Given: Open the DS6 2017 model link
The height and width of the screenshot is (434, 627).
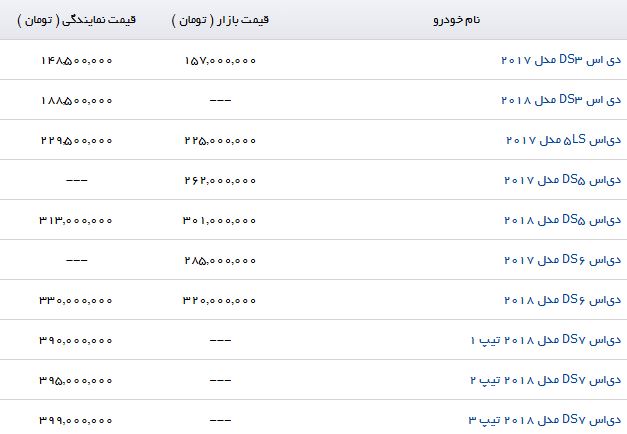Looking at the screenshot, I should tap(563, 260).
